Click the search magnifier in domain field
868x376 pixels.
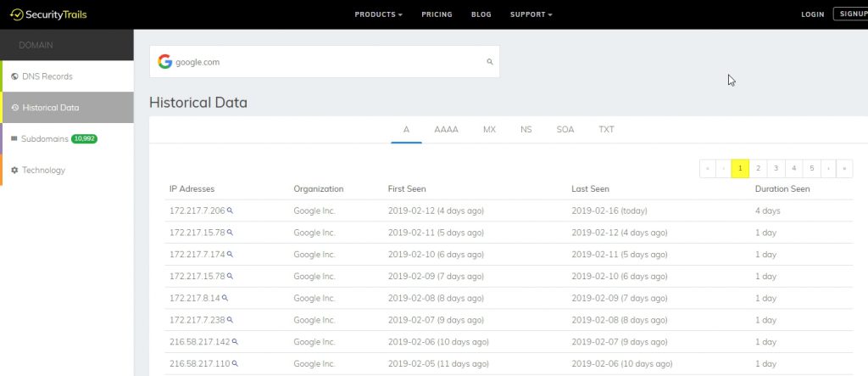click(490, 62)
